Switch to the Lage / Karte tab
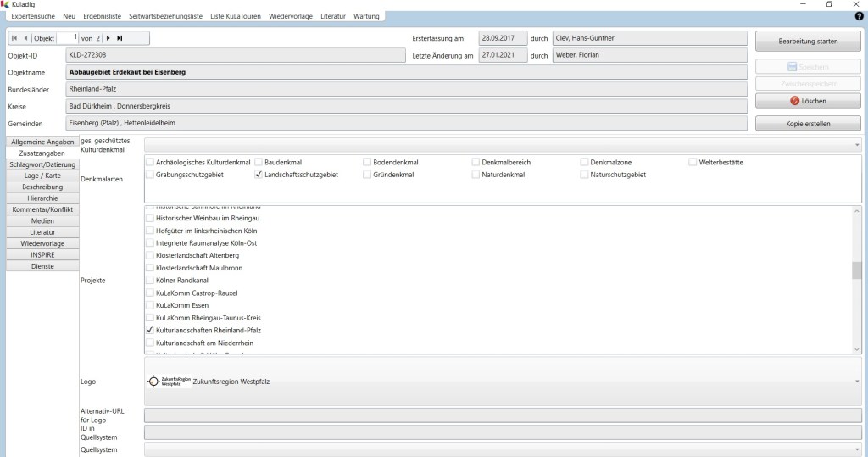Image resolution: width=868 pixels, height=457 pixels. tap(42, 176)
